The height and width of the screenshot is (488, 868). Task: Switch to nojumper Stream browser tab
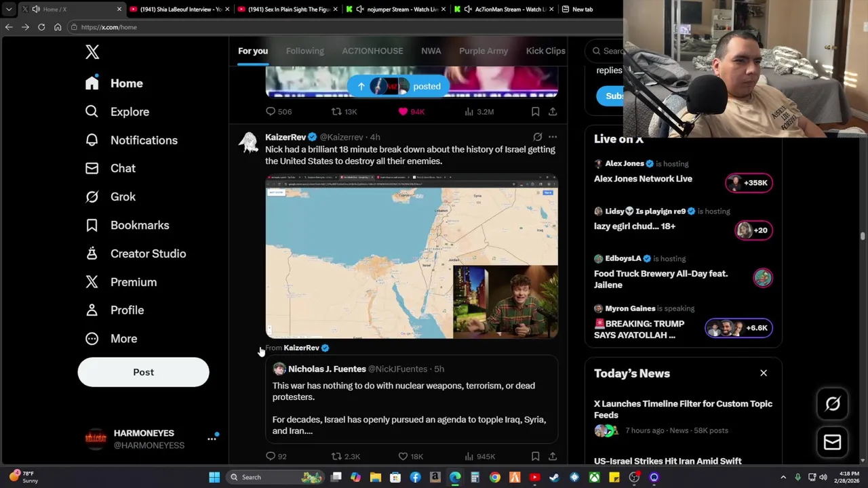click(395, 9)
